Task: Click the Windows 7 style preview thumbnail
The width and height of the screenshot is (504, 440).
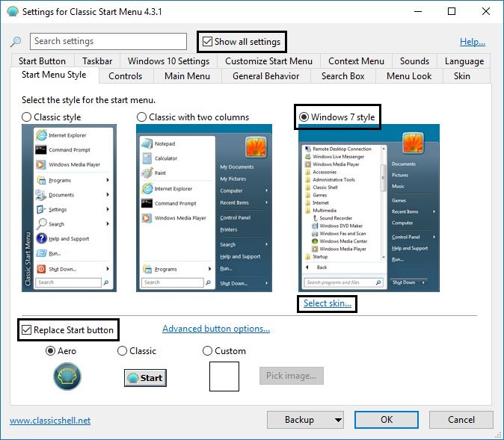Action: [x=369, y=208]
